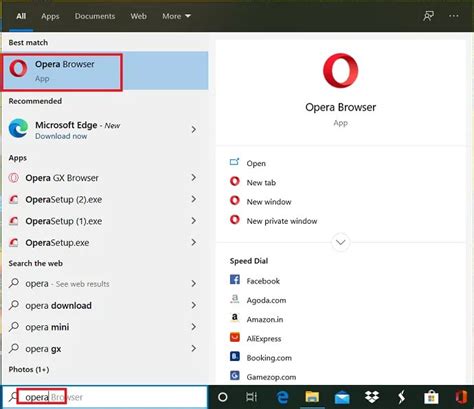
Task: Click the Gamezop.com speed dial icon
Action: point(235,376)
